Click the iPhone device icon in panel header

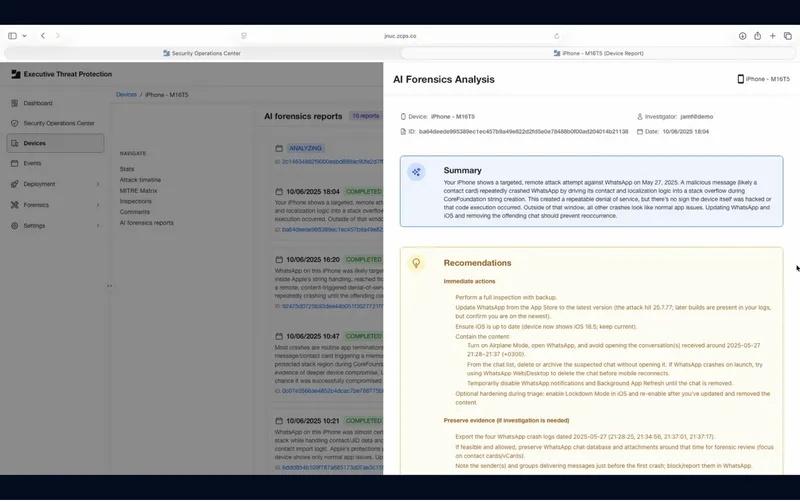pyautogui.click(x=740, y=79)
